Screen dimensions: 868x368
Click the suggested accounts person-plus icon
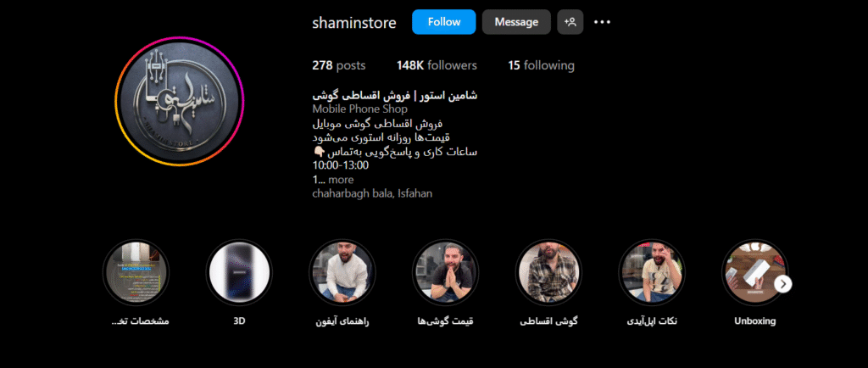coord(570,22)
